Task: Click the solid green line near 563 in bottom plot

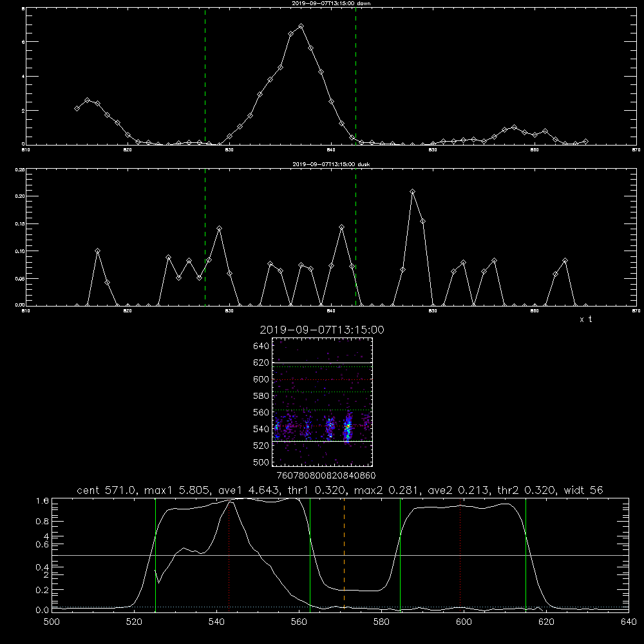Action: pyautogui.click(x=310, y=554)
